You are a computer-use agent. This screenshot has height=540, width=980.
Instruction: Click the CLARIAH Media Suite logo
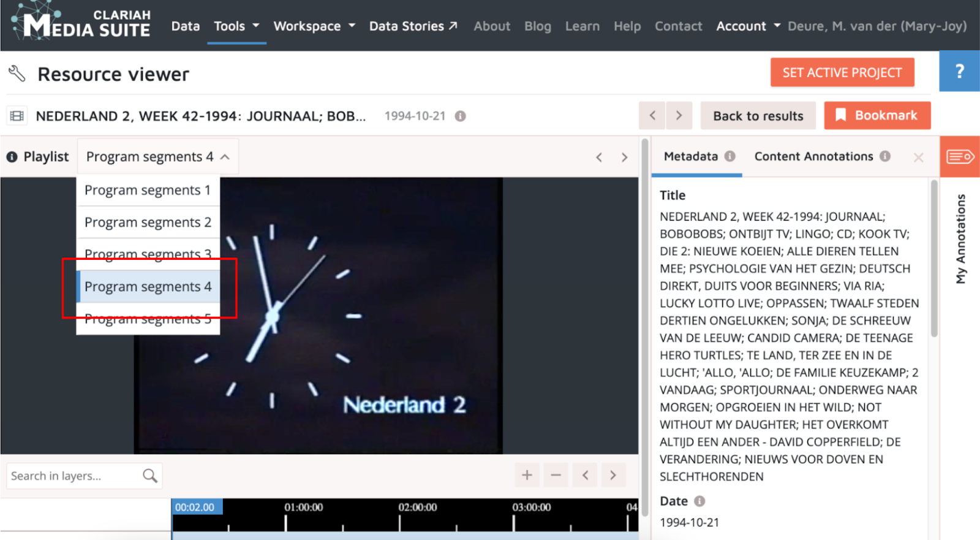tap(81, 22)
